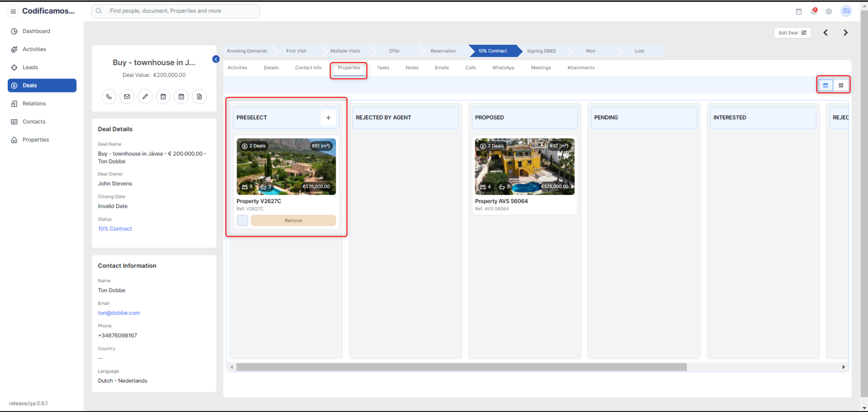Click the document icon in deal action row

tap(199, 97)
